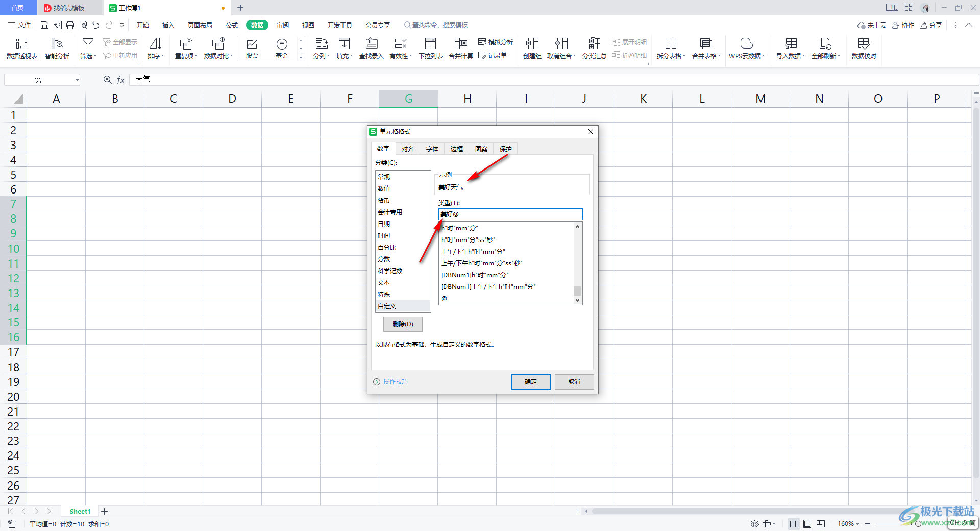Click the 删除(D) delete button
Viewport: 980px width, 531px height.
(x=403, y=324)
